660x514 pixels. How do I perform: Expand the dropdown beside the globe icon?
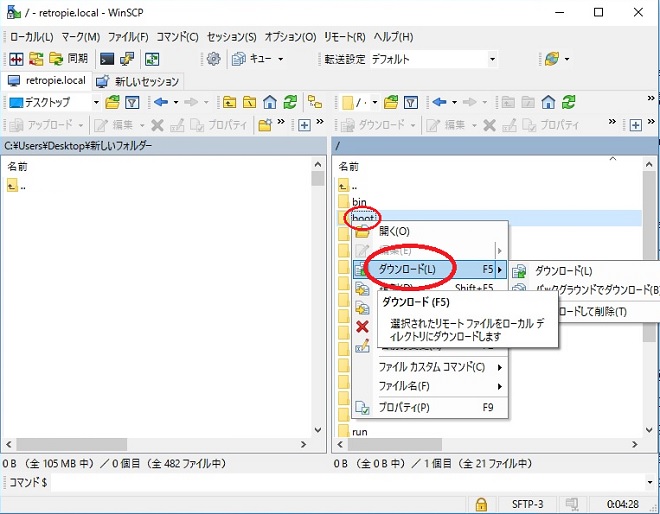coord(567,59)
